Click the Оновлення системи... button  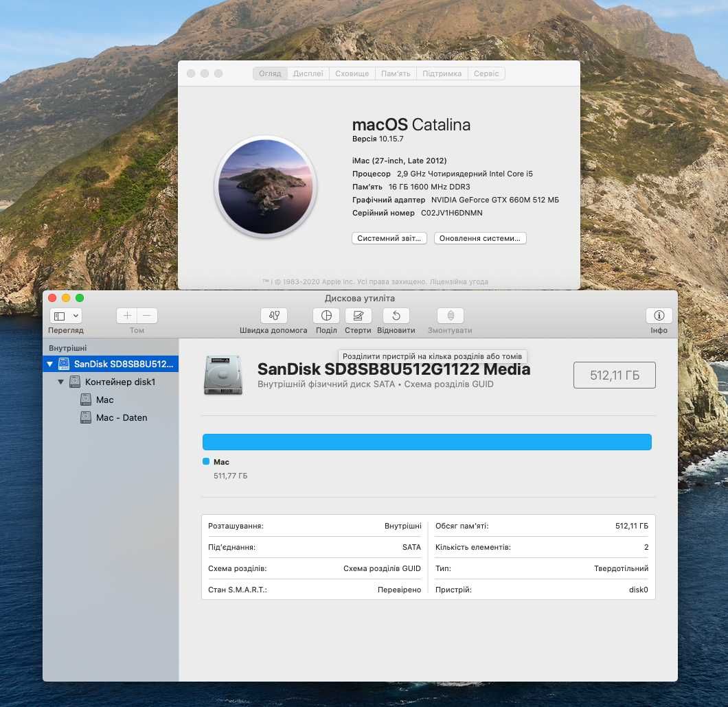[480, 238]
